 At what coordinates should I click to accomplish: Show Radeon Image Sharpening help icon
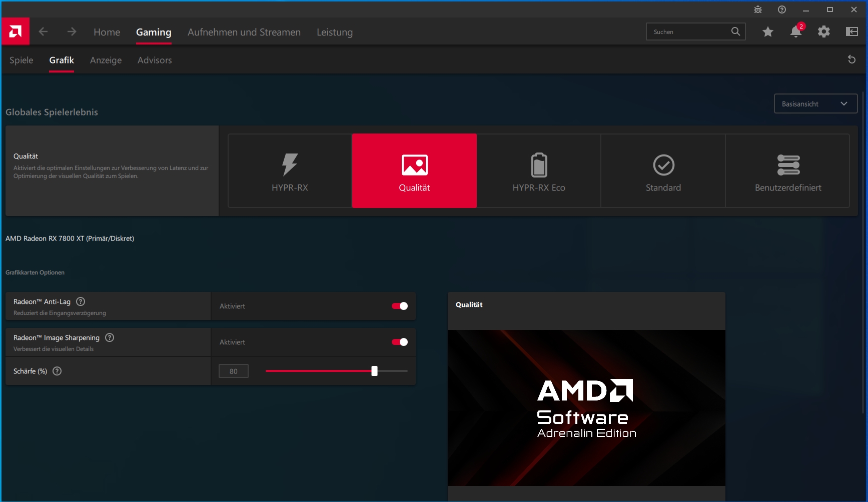tap(110, 337)
